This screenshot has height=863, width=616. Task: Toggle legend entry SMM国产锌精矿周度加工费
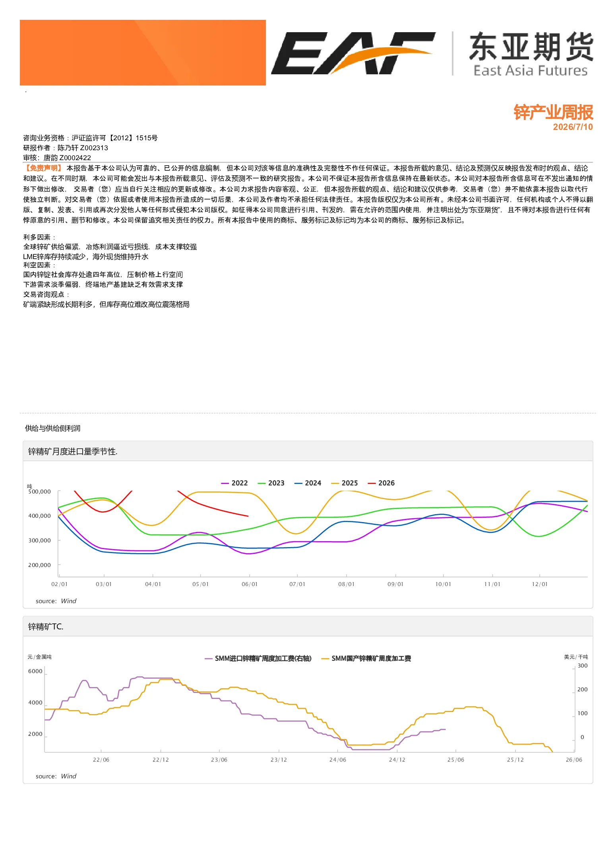(x=366, y=658)
